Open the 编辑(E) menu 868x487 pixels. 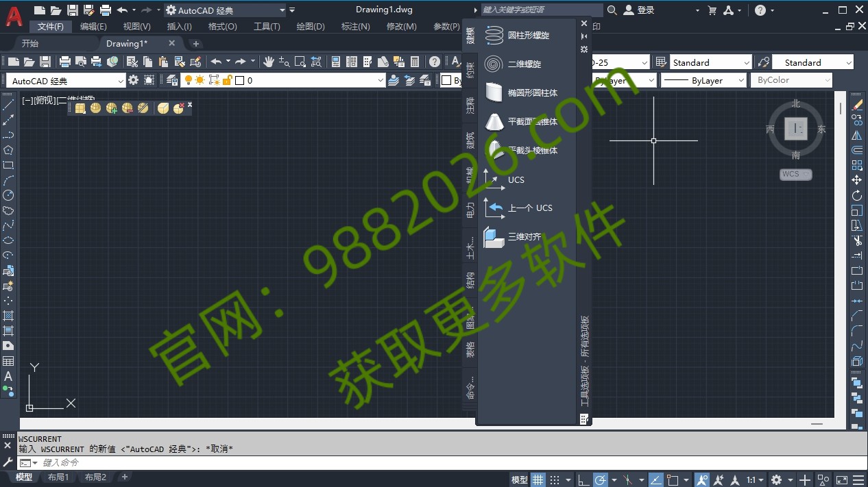[x=93, y=26]
